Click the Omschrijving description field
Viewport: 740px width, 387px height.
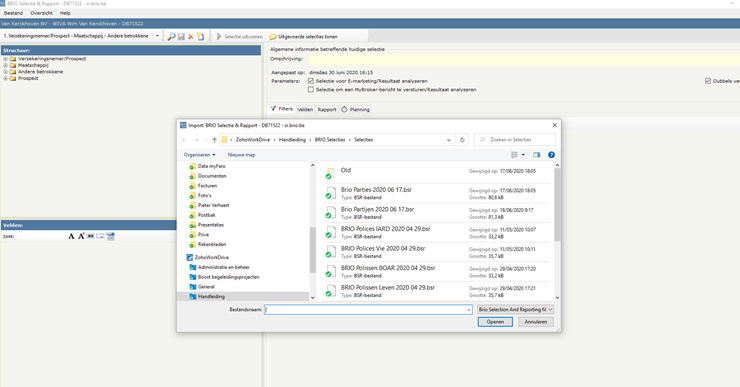(x=524, y=59)
